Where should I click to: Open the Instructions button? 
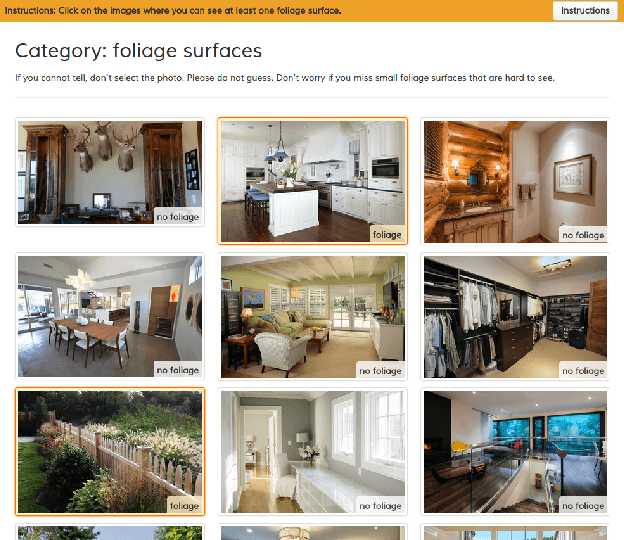(585, 11)
